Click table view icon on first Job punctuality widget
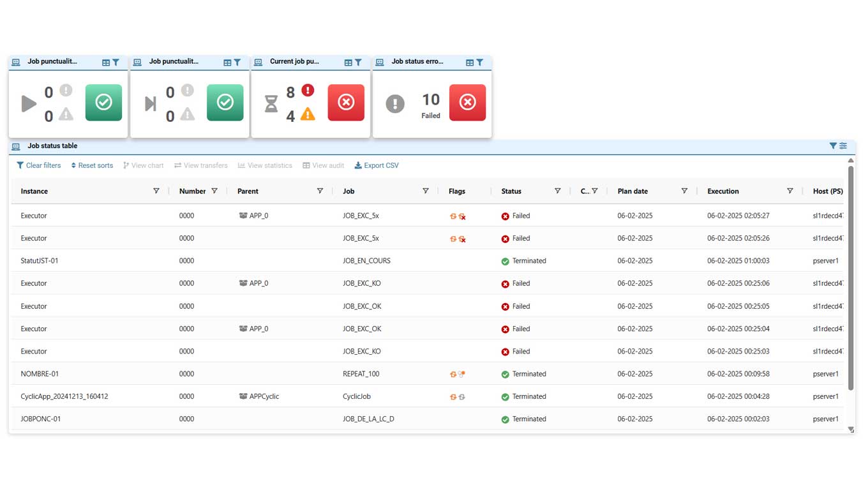This screenshot has height=485, width=868. pyautogui.click(x=106, y=63)
